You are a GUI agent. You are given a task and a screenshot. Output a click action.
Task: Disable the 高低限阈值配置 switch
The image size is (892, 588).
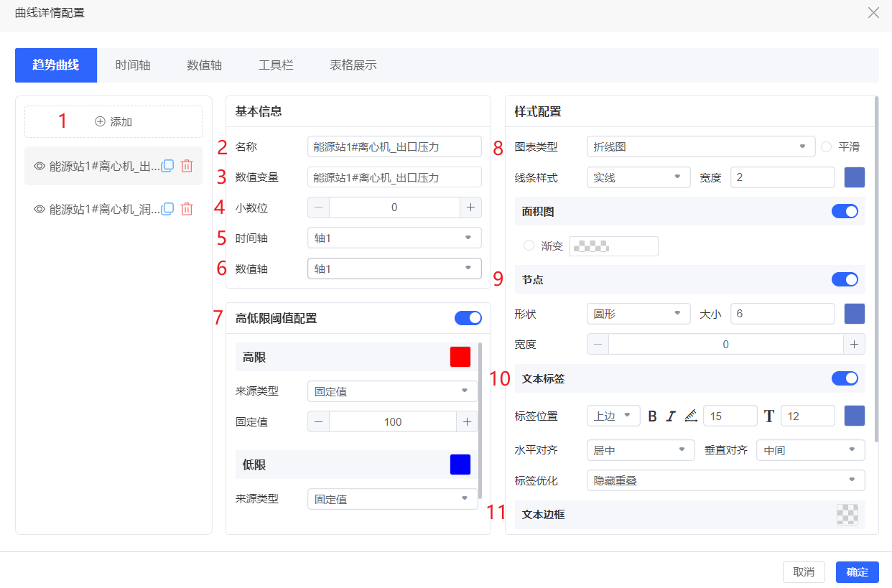click(x=468, y=318)
